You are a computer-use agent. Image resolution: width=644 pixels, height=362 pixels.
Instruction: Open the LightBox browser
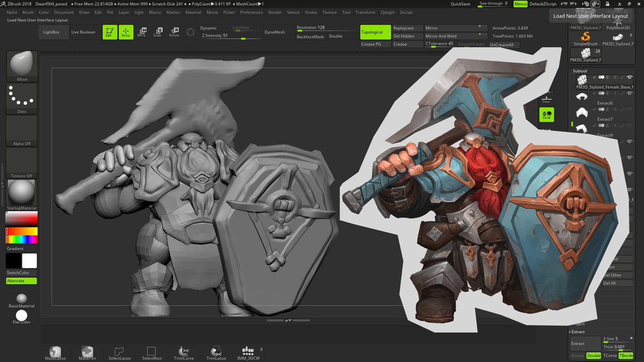(x=52, y=32)
